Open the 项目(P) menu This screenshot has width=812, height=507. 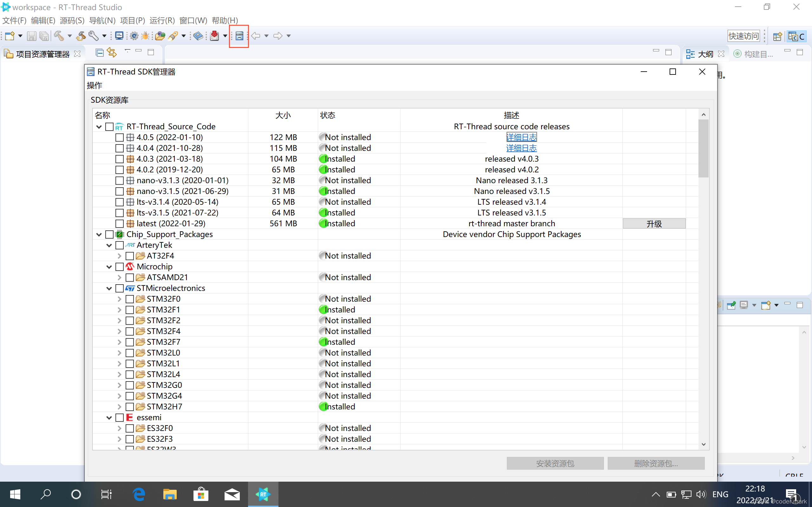coord(132,21)
